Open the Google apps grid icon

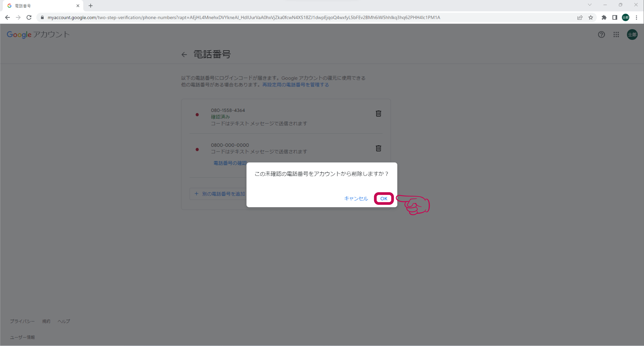[616, 35]
